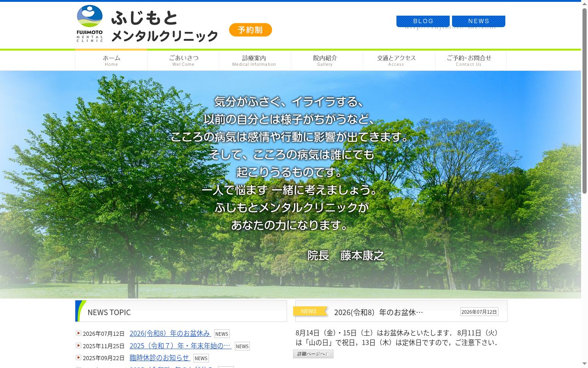Click the 2026年07月12日 date box in article header
Screen dimensions: 588x368
click(479, 312)
